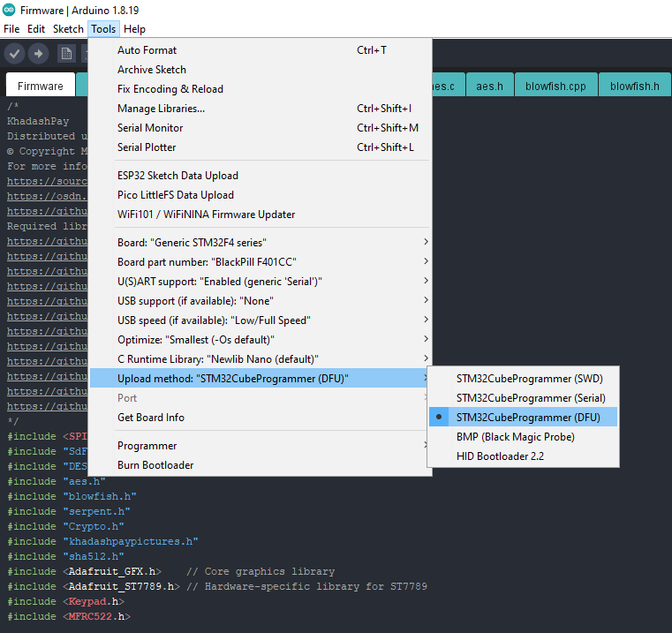Image resolution: width=672 pixels, height=633 pixels.
Task: Click the https://osdn. link in comment
Action: [47, 196]
